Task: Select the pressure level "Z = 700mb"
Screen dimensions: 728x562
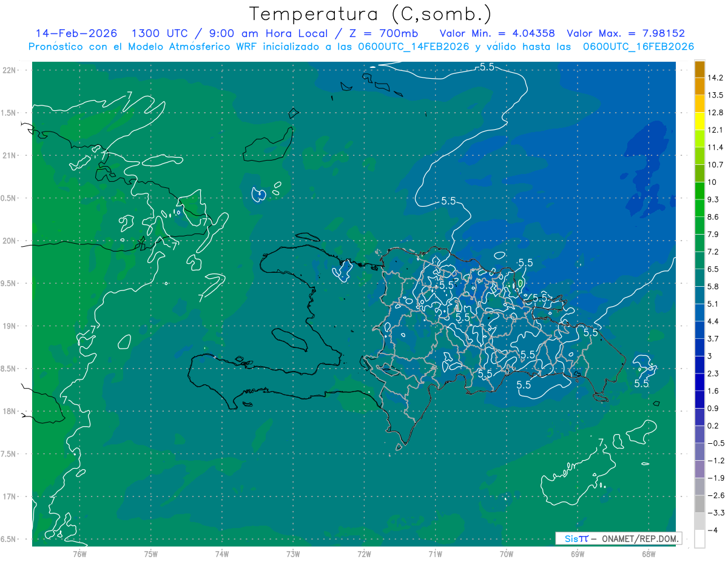Action: (x=385, y=33)
